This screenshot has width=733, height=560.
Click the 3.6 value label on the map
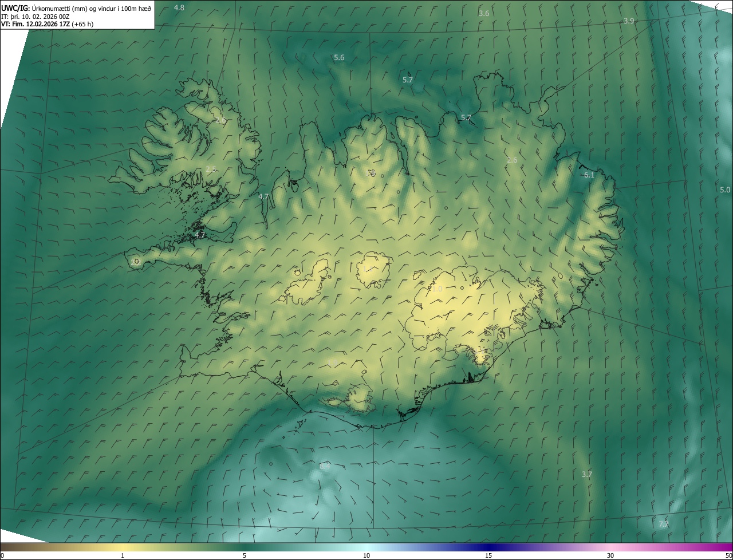(x=484, y=13)
